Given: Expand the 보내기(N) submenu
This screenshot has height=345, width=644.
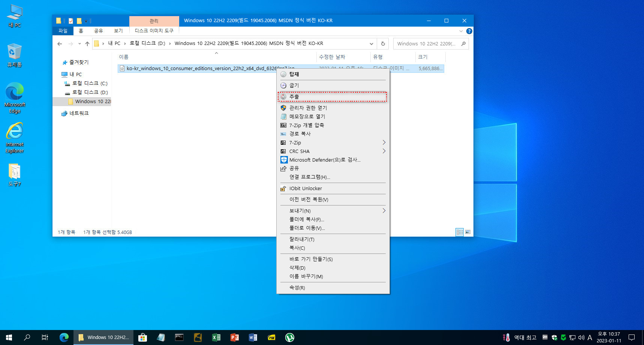Looking at the screenshot, I should [x=333, y=211].
